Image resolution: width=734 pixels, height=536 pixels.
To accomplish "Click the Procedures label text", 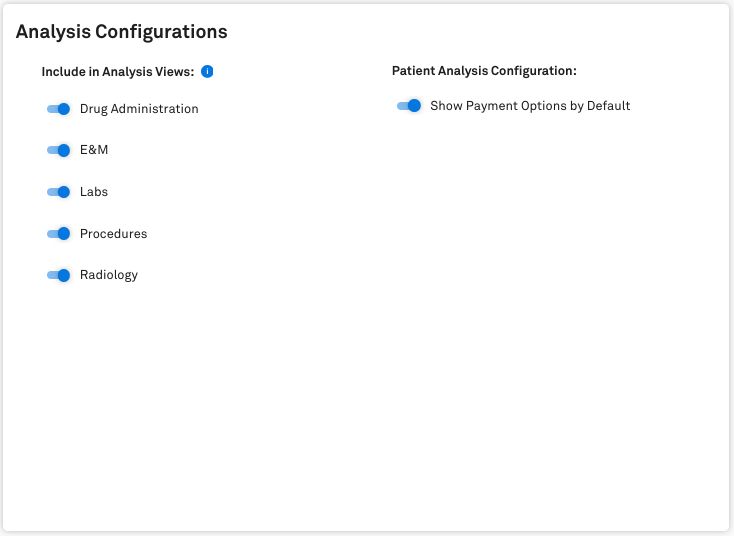I will [113, 234].
